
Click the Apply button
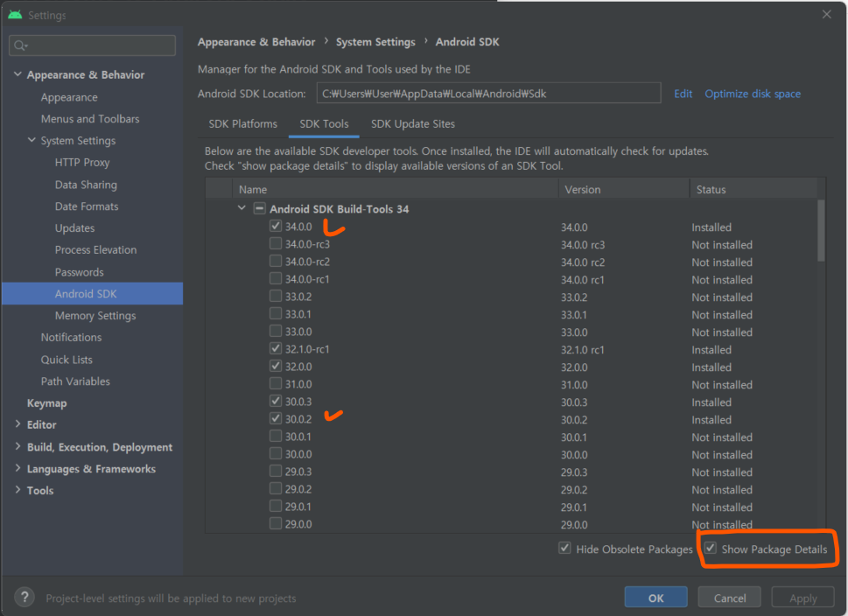click(x=802, y=598)
